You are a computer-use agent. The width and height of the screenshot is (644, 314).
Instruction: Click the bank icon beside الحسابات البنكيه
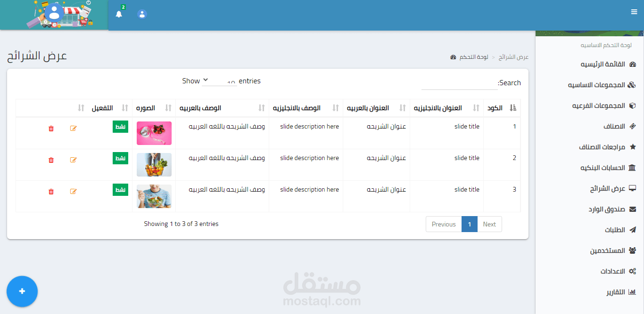tap(633, 168)
